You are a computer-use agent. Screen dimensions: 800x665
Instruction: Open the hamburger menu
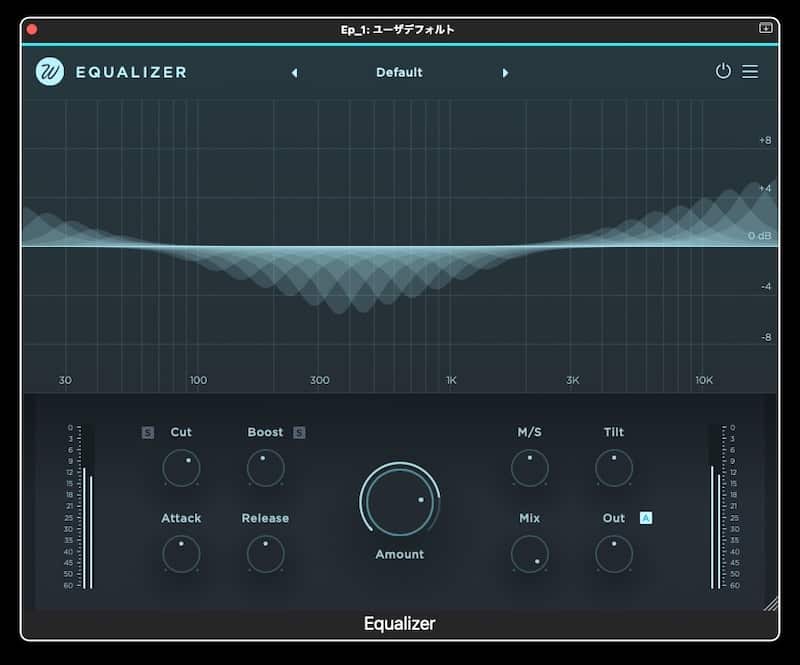click(x=750, y=71)
